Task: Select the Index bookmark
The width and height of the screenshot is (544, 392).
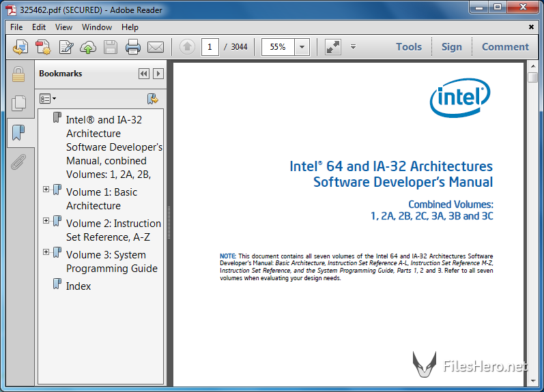Action: (x=78, y=286)
